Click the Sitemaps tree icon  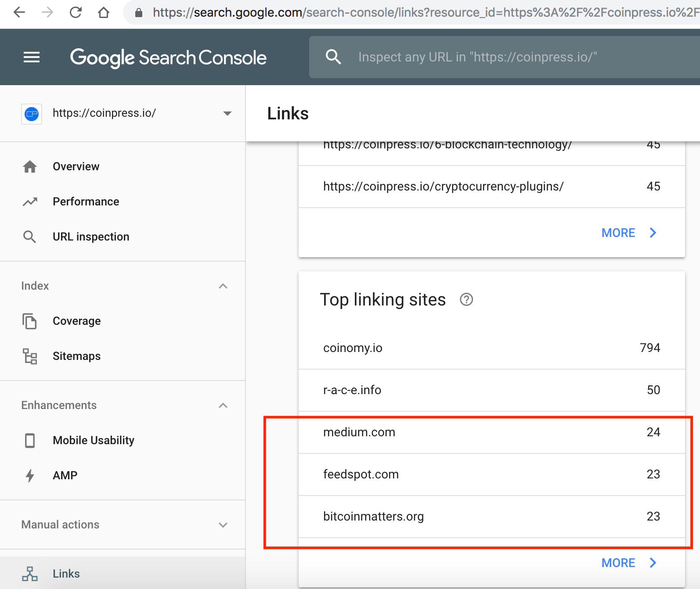(30, 356)
